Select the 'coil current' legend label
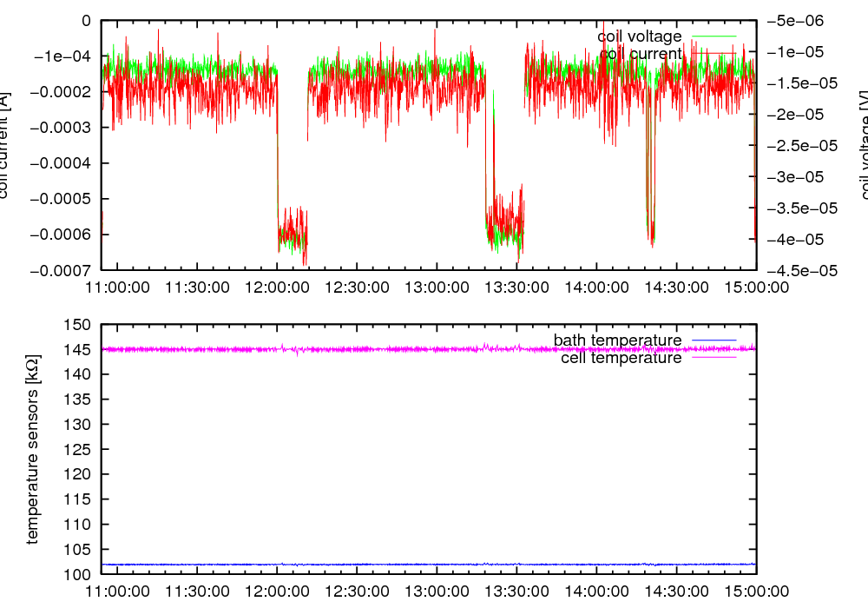 tap(641, 54)
